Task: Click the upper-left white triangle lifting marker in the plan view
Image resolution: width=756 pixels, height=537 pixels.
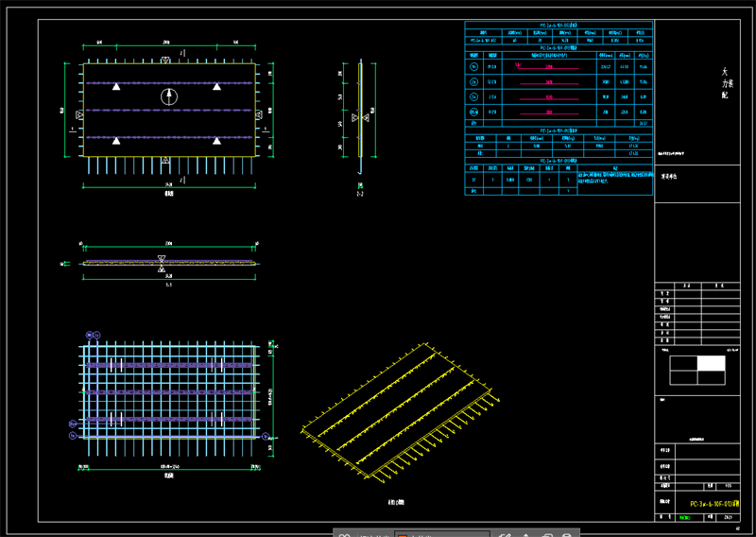Action: click(116, 86)
